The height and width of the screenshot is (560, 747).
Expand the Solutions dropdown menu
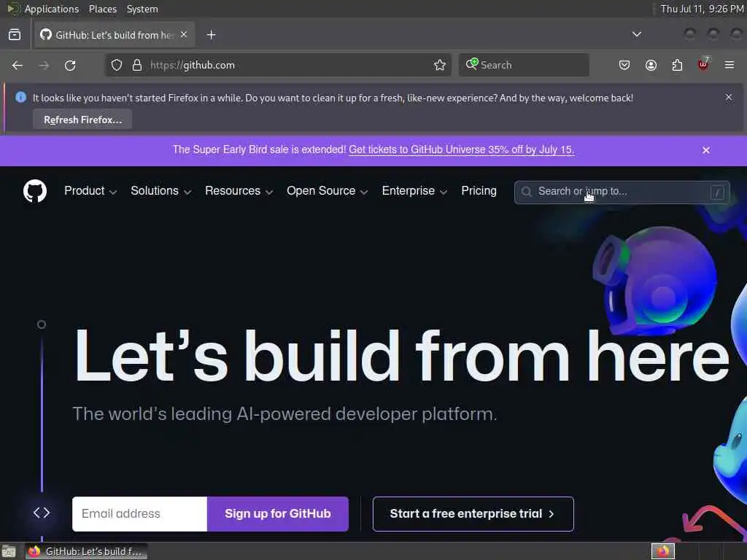161,191
